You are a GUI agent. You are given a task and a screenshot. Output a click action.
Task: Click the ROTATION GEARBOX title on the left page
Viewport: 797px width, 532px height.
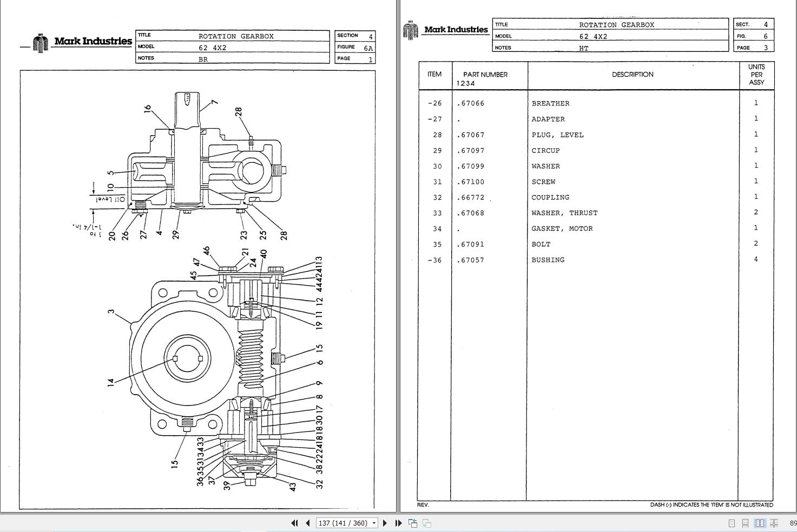pos(236,36)
